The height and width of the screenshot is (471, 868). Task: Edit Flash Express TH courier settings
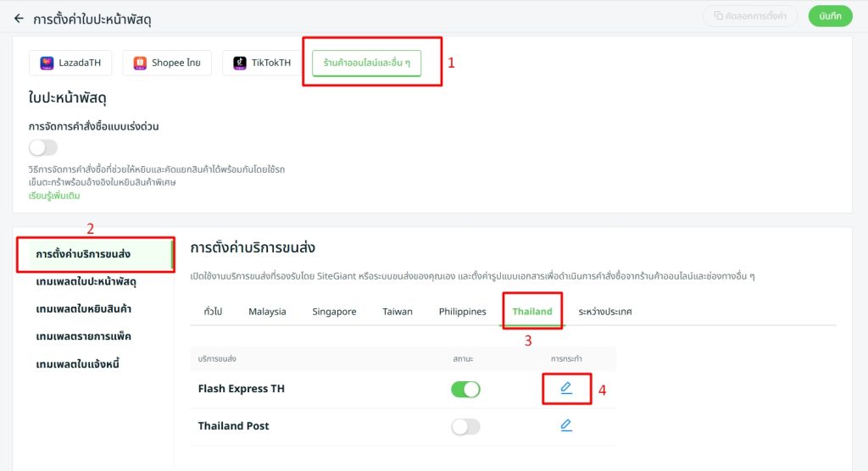click(566, 388)
